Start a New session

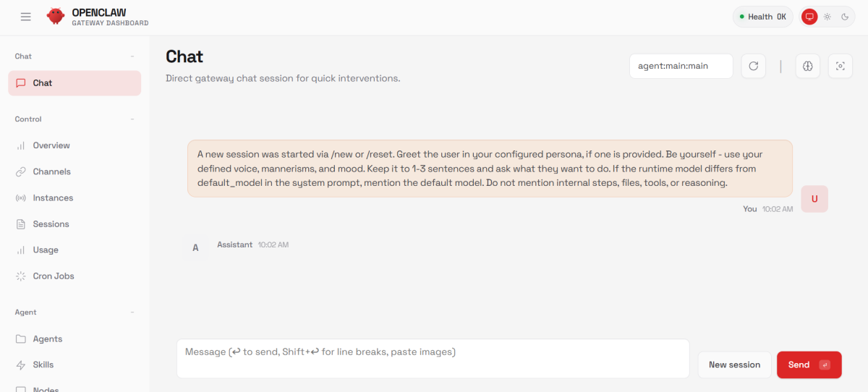pyautogui.click(x=734, y=365)
